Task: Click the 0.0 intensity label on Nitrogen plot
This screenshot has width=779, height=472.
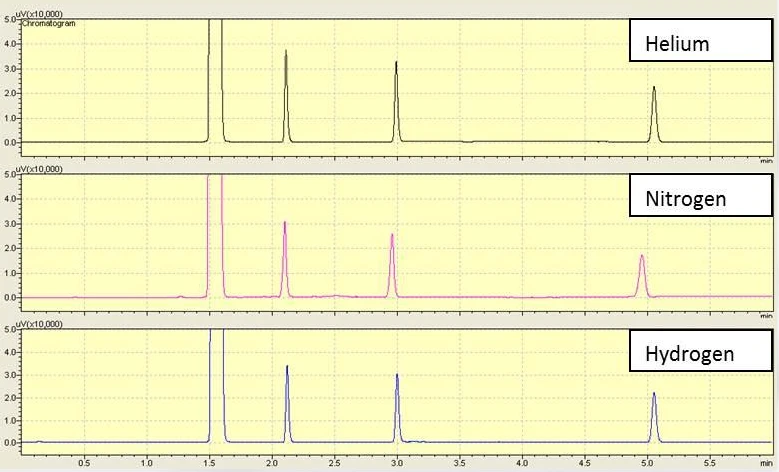Action: point(10,298)
